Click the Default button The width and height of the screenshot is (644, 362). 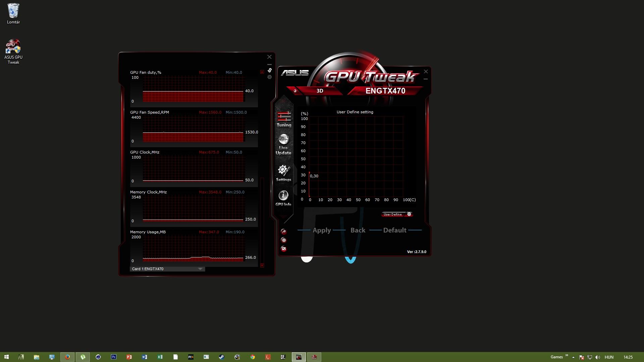pyautogui.click(x=395, y=230)
